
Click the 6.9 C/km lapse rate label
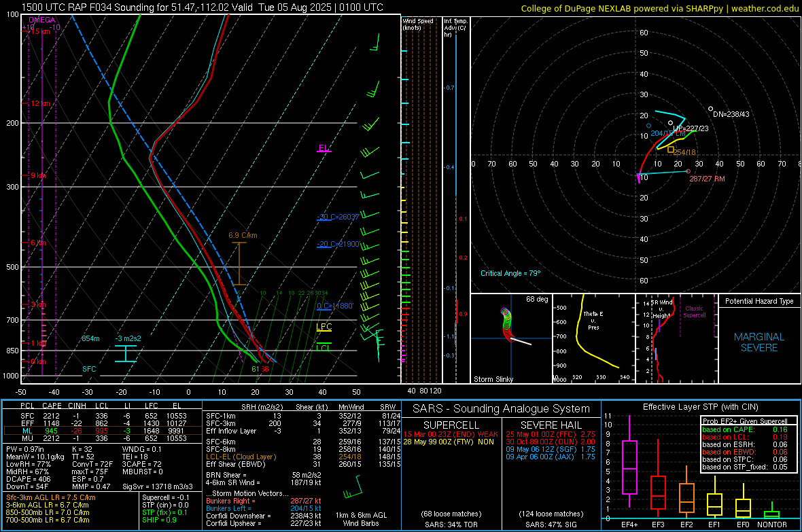coord(243,235)
